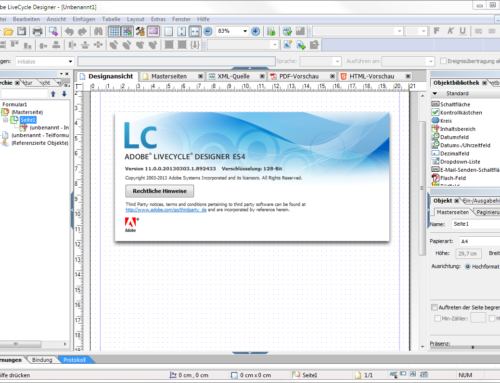Viewport: 500px width, 383px height.
Task: Click the hammer and tools icon
Action: pyautogui.click(x=140, y=32)
